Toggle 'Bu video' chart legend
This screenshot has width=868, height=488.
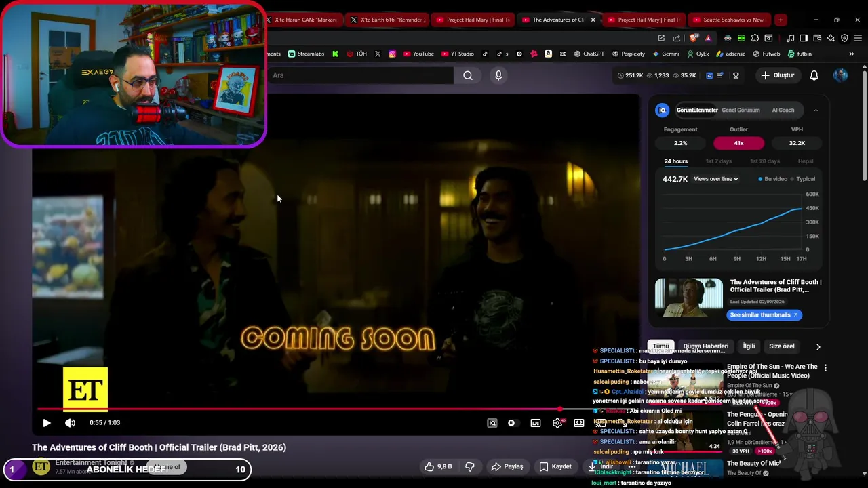click(x=773, y=179)
